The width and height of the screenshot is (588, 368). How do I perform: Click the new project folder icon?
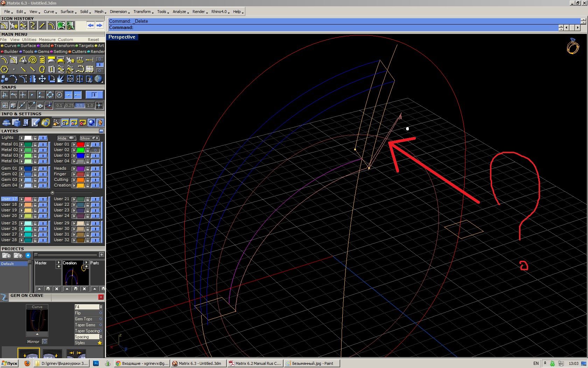[7, 255]
